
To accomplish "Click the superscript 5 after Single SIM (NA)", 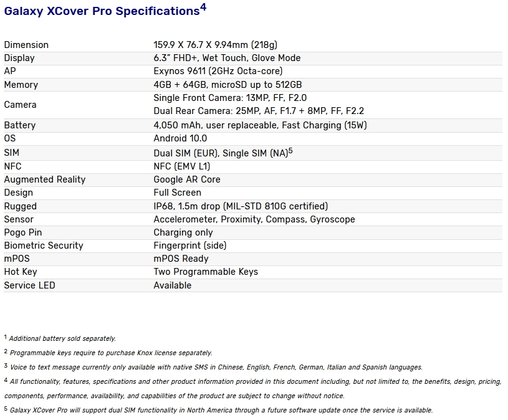I will [x=290, y=151].
